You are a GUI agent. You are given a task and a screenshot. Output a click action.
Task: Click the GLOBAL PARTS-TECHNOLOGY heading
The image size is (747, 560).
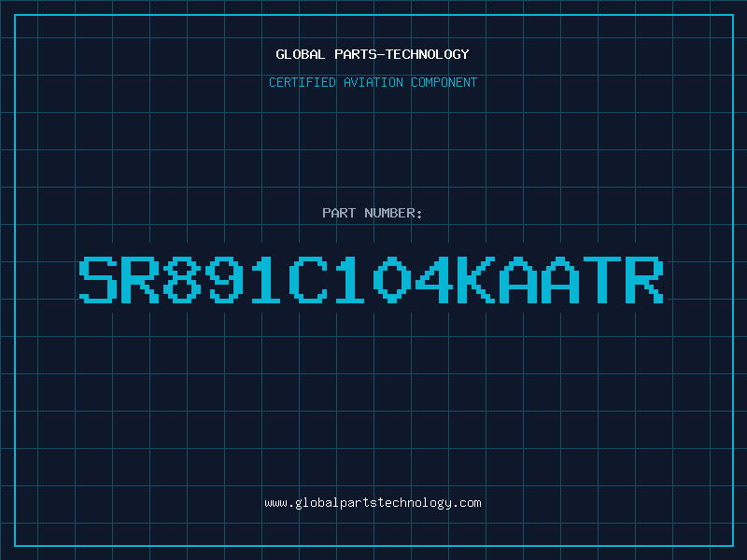(373, 54)
